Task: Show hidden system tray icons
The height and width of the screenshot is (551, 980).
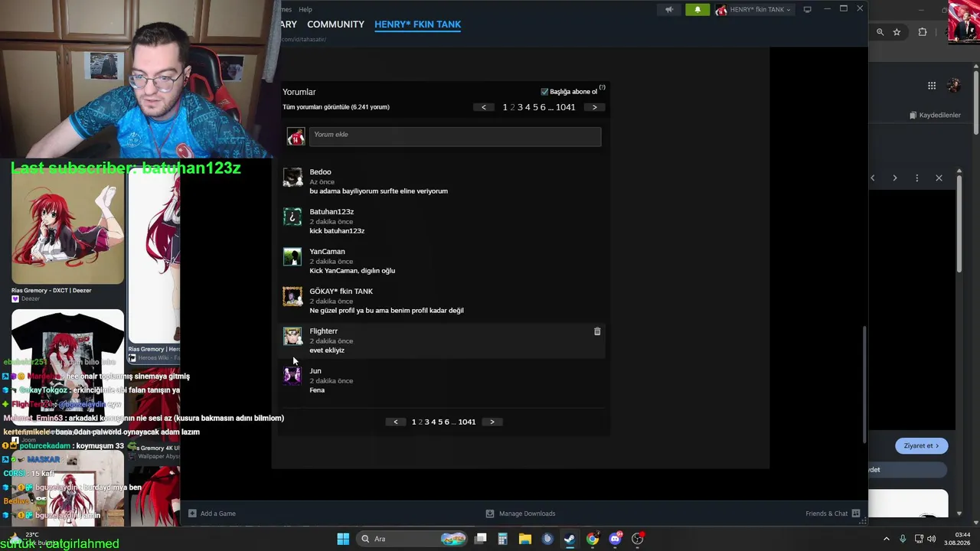Action: [x=887, y=539]
